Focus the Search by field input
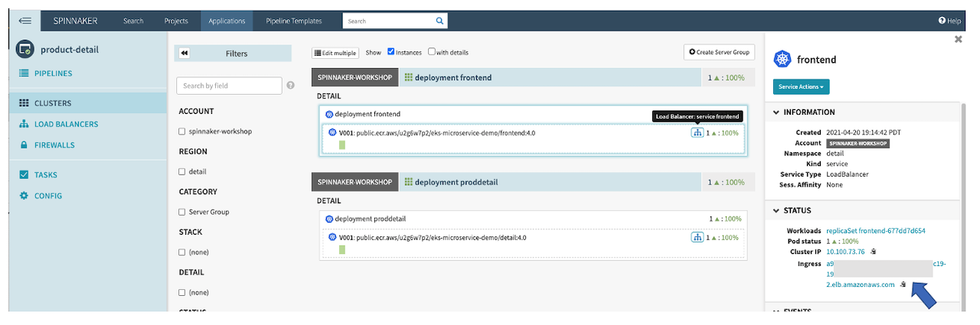The height and width of the screenshot is (325, 980). [x=229, y=86]
